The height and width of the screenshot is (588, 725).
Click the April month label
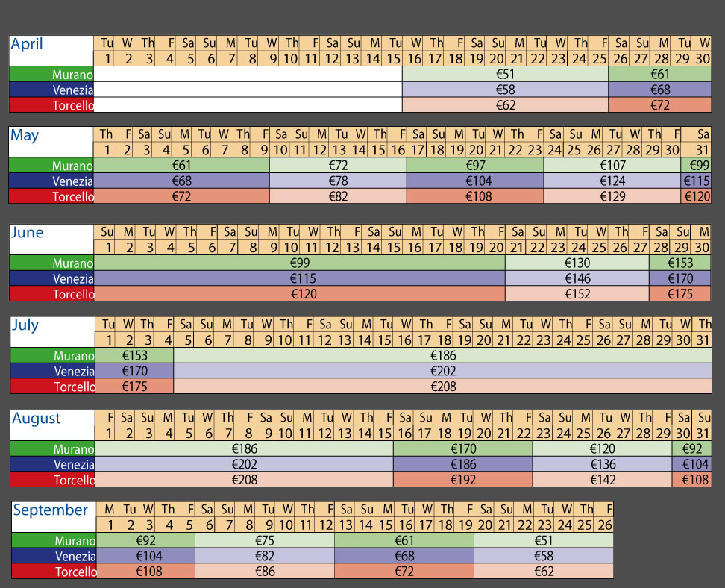coord(27,44)
